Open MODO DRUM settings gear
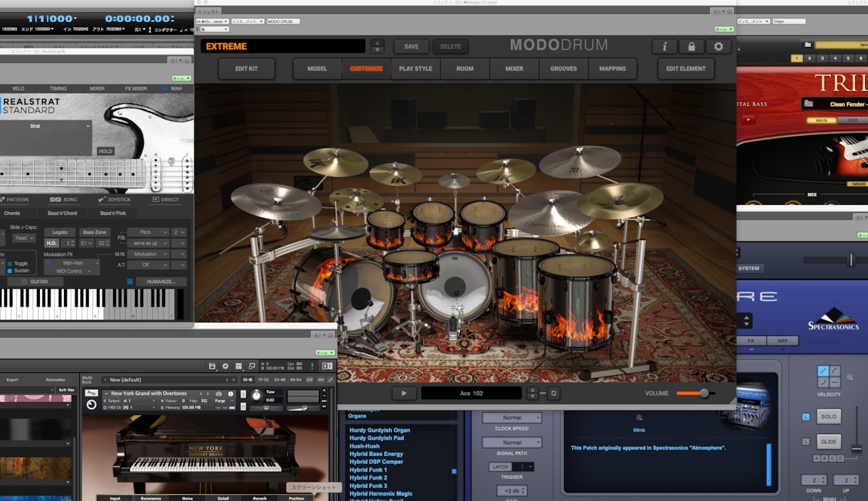The width and height of the screenshot is (868, 501). 719,46
